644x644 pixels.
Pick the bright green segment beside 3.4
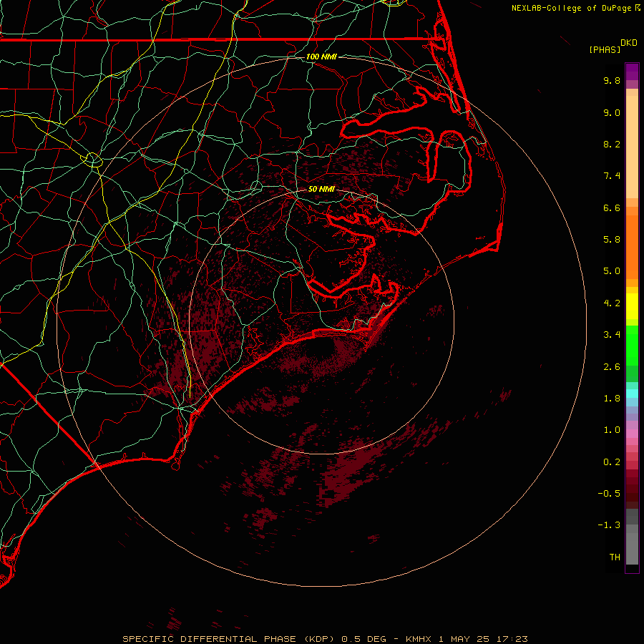pos(632,345)
